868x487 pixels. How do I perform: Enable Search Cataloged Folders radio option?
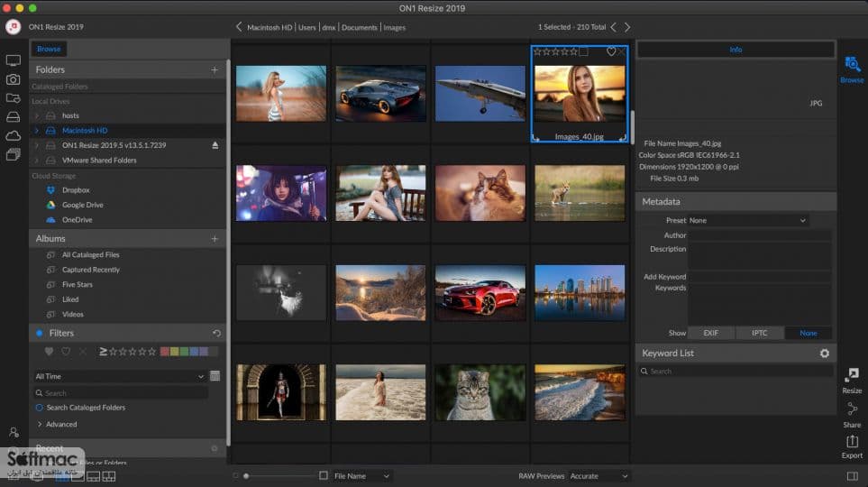[x=40, y=408]
